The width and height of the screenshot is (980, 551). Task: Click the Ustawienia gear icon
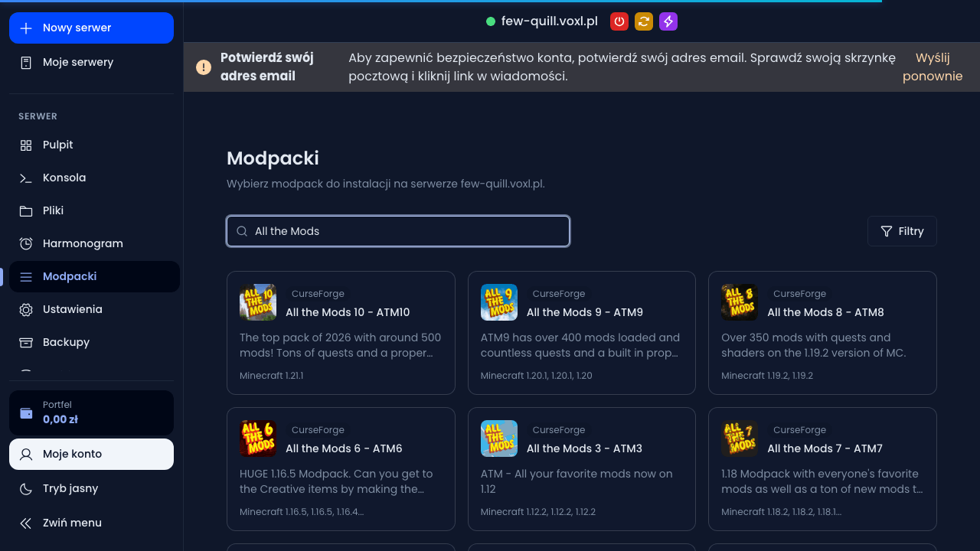tap(26, 310)
